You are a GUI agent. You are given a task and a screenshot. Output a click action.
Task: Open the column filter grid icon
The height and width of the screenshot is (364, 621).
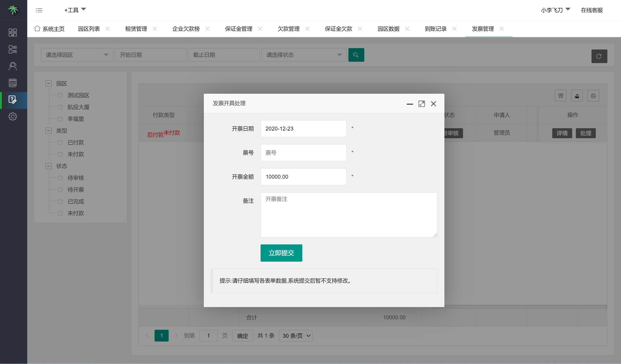[x=561, y=96]
